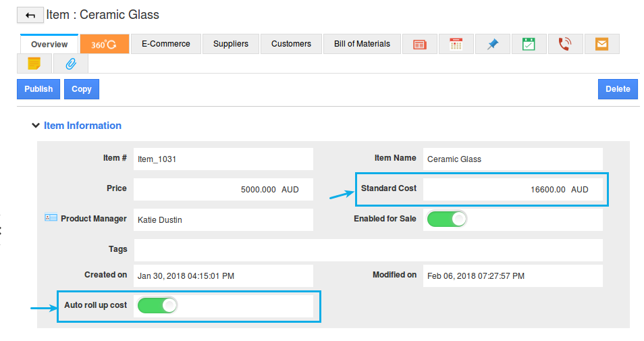Disable the Auto roll up cost switch
644x341 pixels.
pyautogui.click(x=157, y=306)
